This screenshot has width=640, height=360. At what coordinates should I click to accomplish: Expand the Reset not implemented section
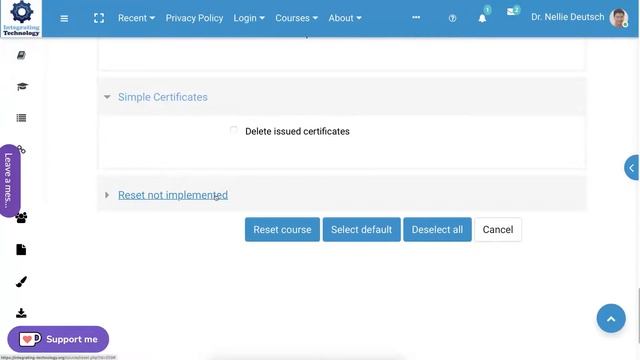click(107, 195)
